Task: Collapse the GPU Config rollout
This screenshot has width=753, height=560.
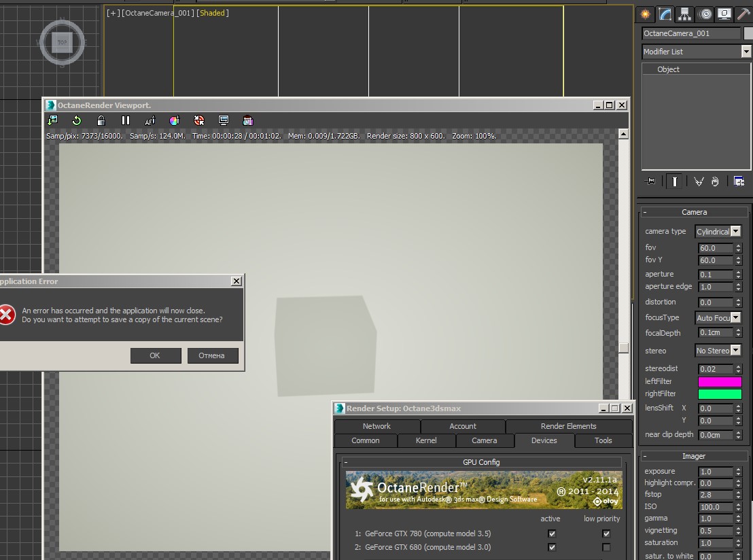Action: pos(482,462)
